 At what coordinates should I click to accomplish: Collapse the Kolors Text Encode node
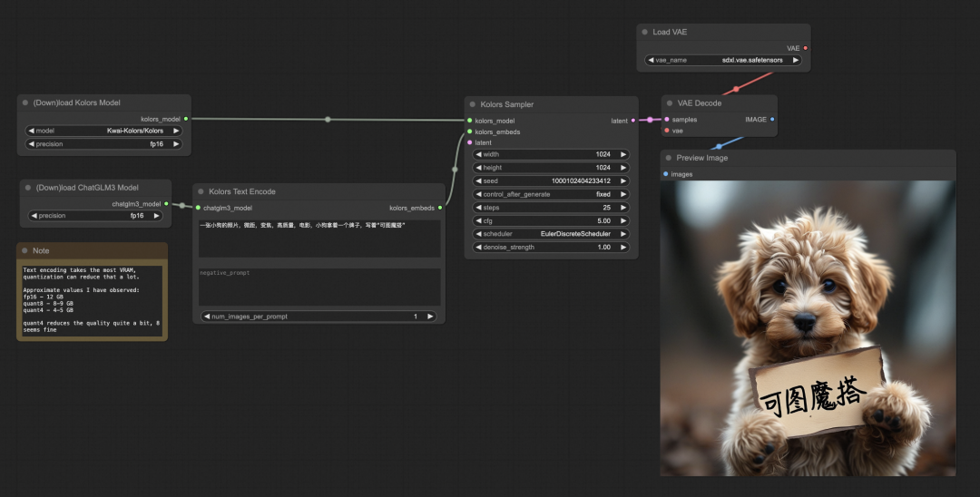pos(201,191)
